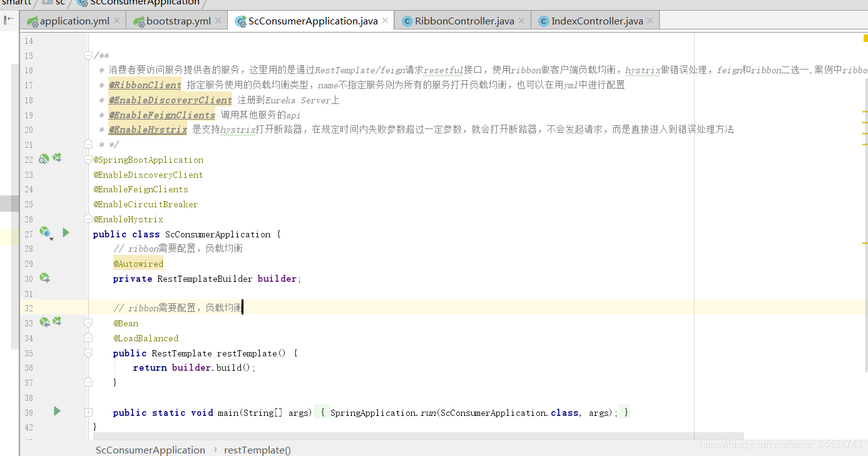Close the IndexController.java tab

pos(650,21)
